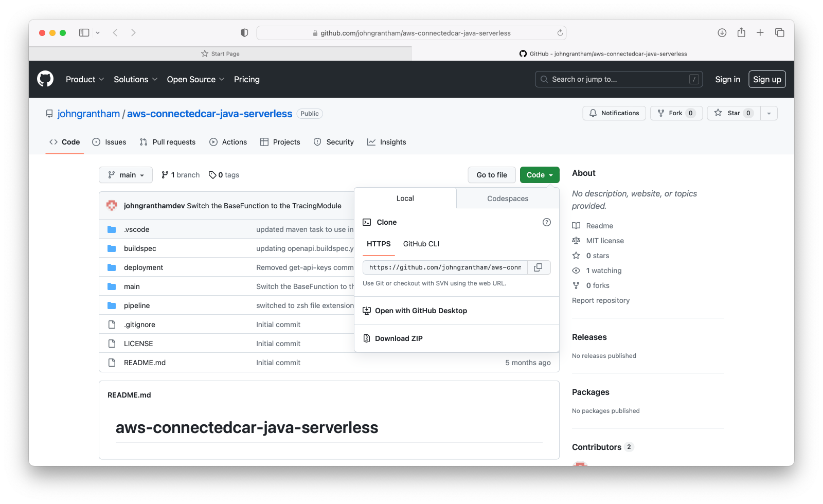
Task: Toggle the green Code dropdown button
Action: click(540, 175)
